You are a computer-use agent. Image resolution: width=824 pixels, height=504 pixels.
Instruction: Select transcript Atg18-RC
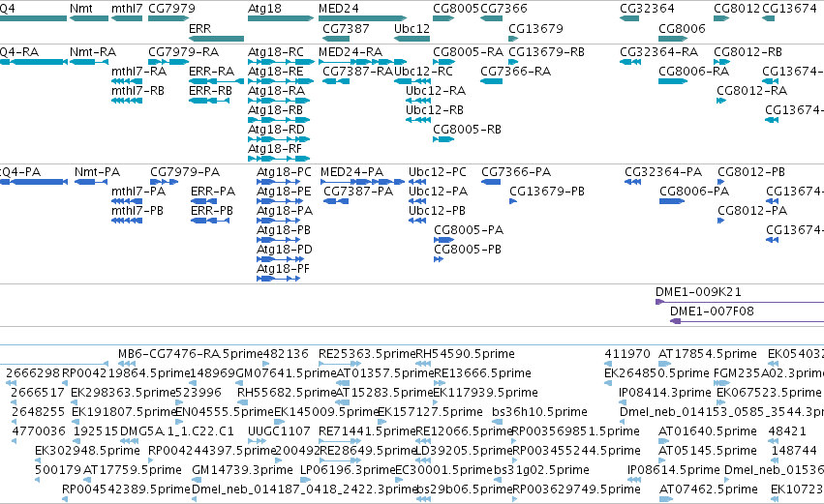point(281,62)
